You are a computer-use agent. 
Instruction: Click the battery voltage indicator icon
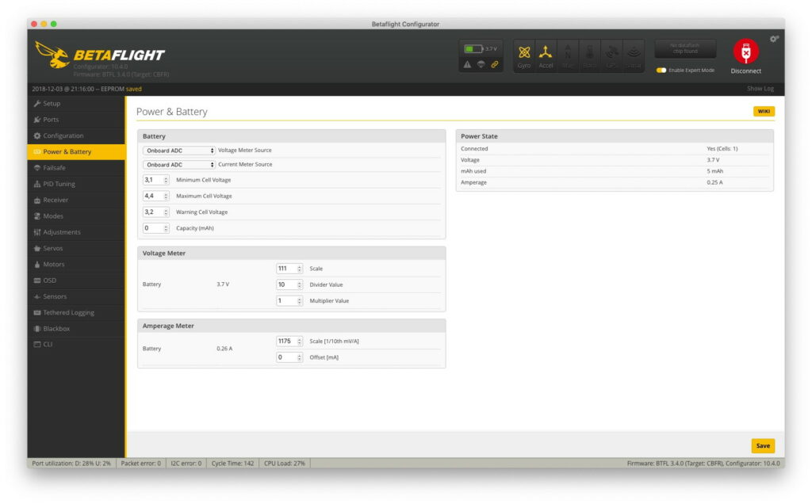click(x=474, y=49)
